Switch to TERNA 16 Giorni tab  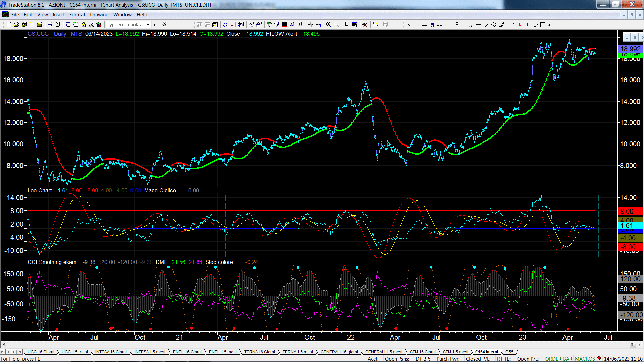[259, 352]
